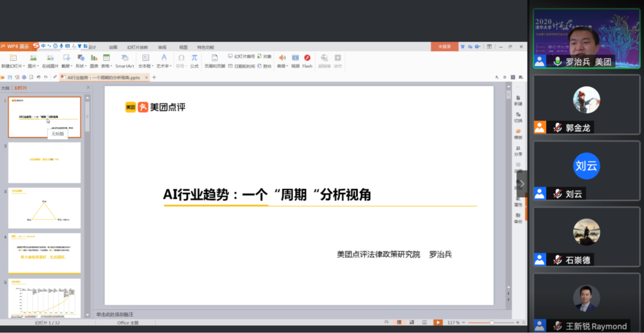
Task: Select 郭金龙 participant video tile
Action: tap(587, 104)
